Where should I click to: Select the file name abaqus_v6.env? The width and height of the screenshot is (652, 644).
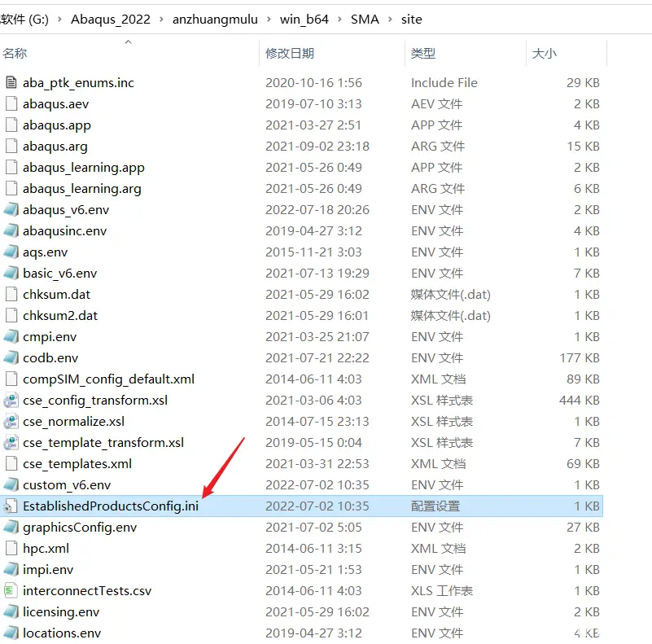click(x=66, y=210)
